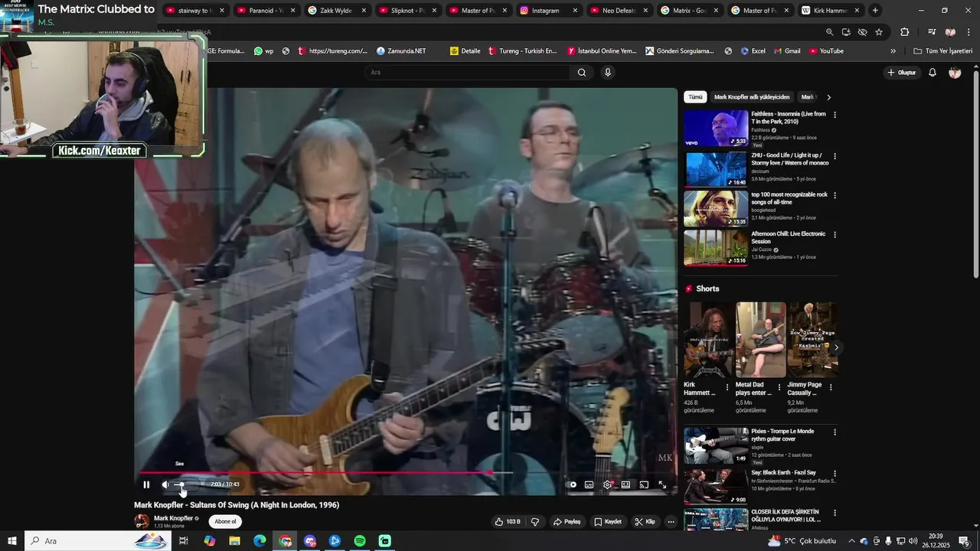The height and width of the screenshot is (551, 980).
Task: Switch to the Slipknot browser tab
Action: pyautogui.click(x=407, y=11)
